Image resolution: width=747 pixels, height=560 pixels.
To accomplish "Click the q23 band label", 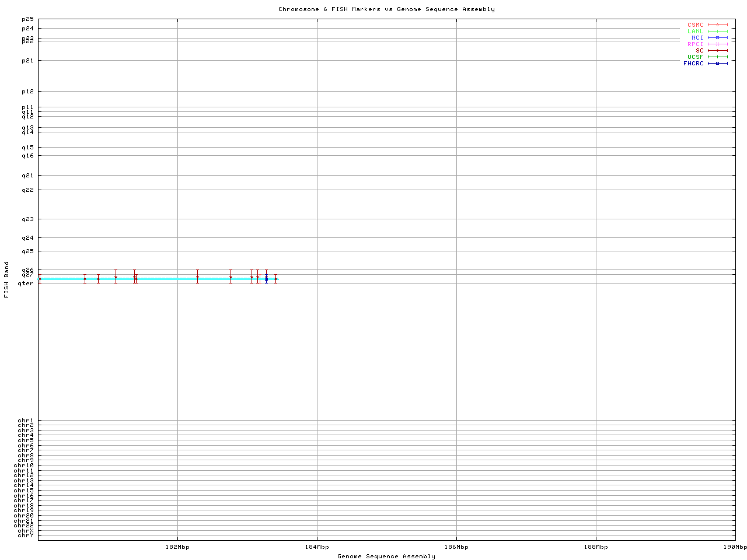I will [x=27, y=219].
